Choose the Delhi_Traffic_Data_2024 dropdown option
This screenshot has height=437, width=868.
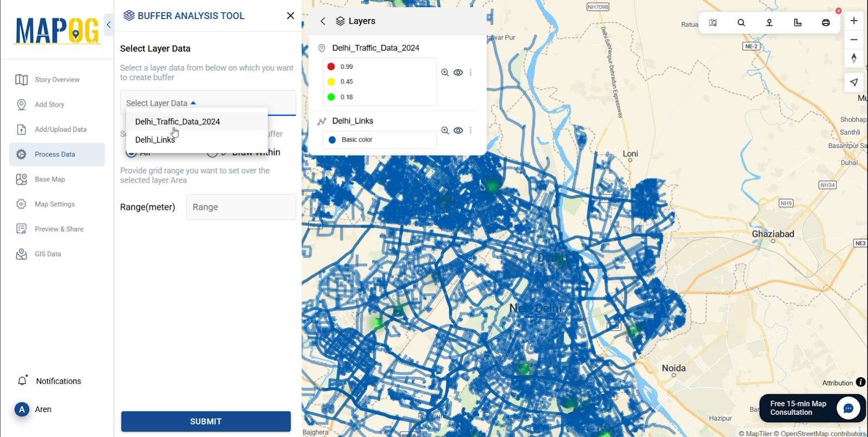point(197,122)
